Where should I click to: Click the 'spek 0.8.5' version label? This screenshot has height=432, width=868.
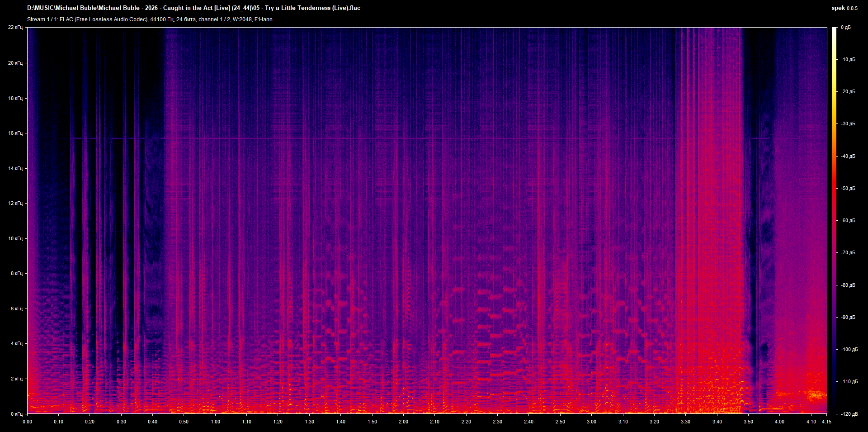tap(844, 8)
